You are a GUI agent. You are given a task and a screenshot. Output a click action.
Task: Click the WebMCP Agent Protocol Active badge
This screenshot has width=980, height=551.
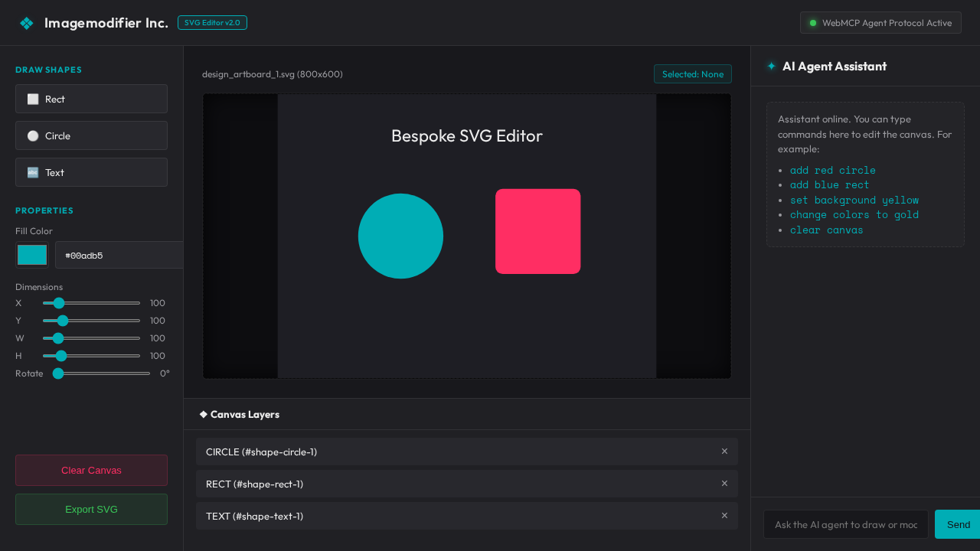[880, 23]
